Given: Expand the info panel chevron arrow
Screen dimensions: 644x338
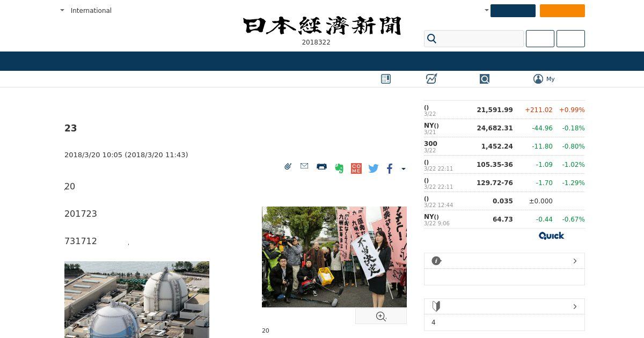Looking at the screenshot, I should [x=575, y=261].
